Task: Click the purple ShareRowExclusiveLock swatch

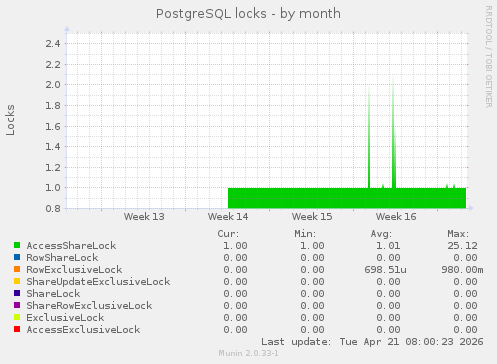Action: (x=17, y=305)
